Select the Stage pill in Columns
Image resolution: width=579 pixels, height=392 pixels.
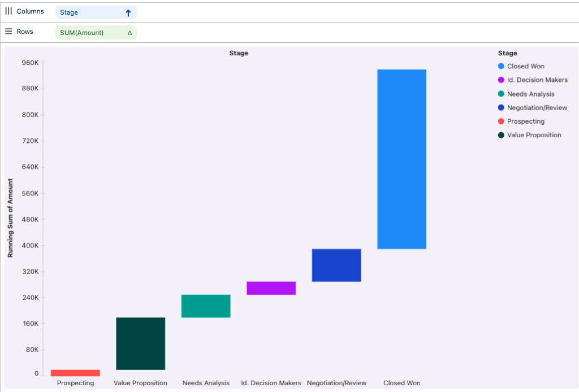click(x=96, y=12)
